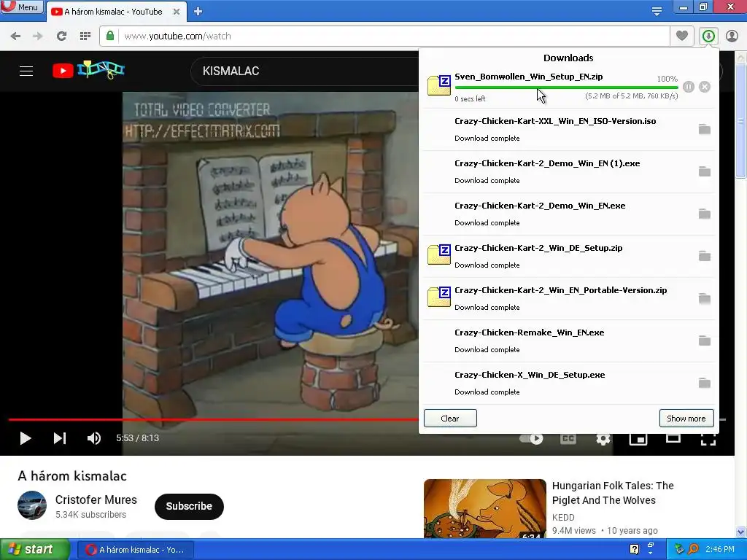Screen dimensions: 747x560
Task: Open the tab menu icon in title bar
Action: click(x=657, y=12)
